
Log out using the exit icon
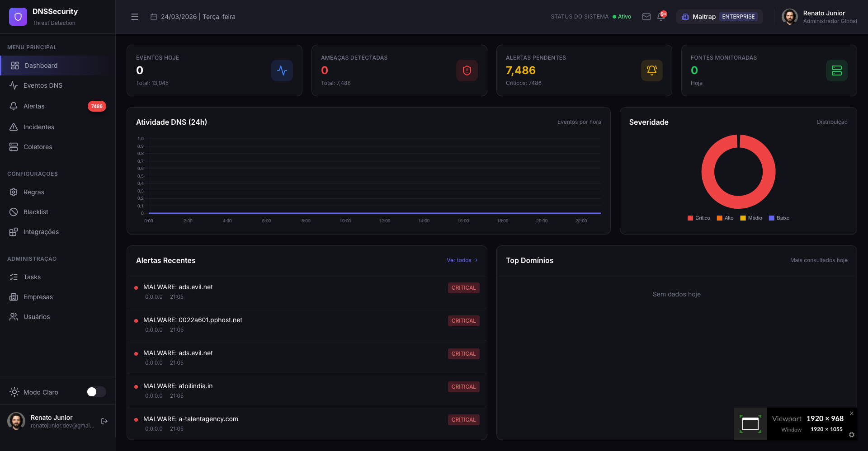(x=104, y=421)
